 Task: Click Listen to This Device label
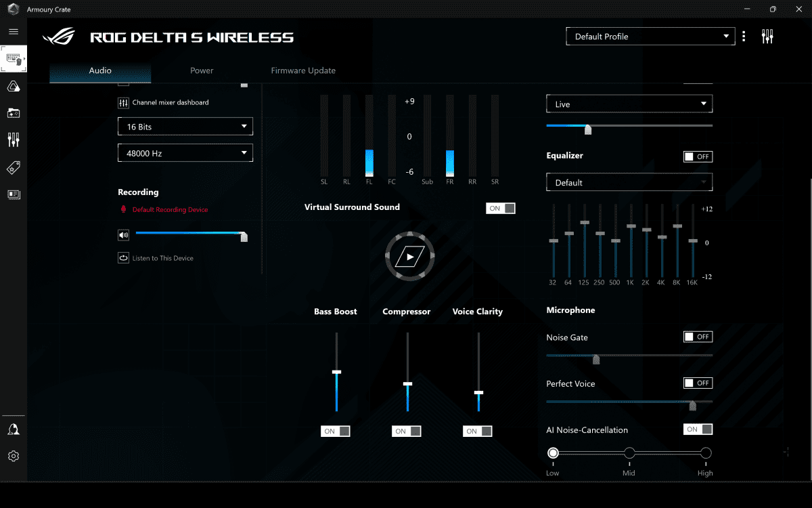pyautogui.click(x=162, y=258)
